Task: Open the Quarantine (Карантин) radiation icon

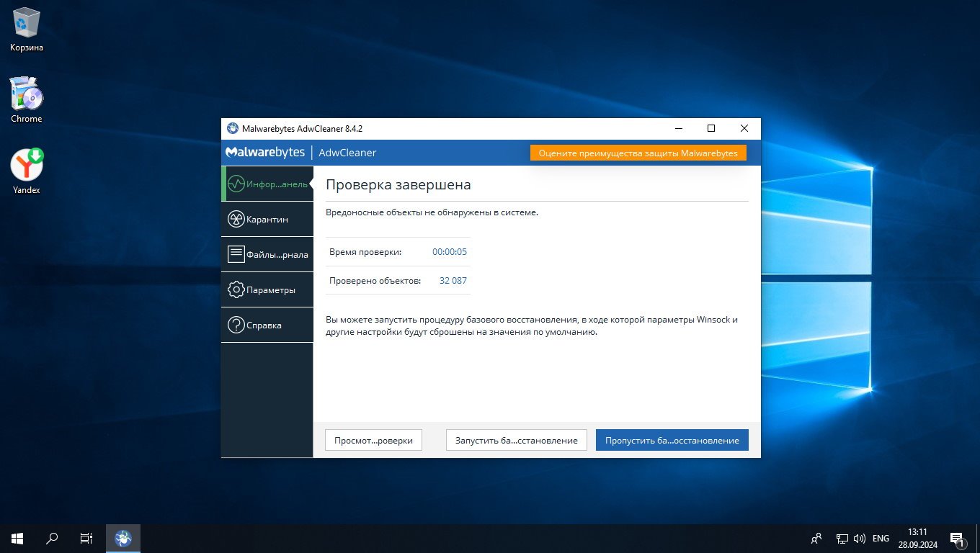Action: [236, 220]
